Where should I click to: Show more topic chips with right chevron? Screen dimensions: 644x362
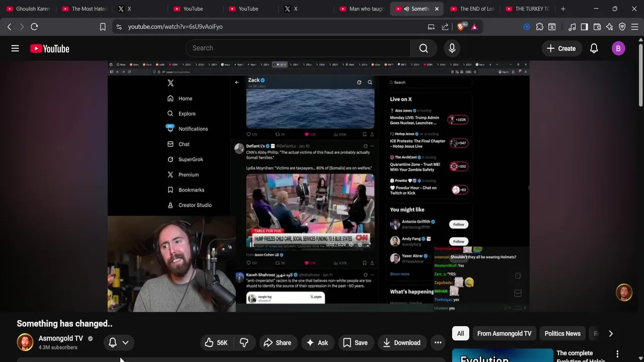[x=611, y=333]
